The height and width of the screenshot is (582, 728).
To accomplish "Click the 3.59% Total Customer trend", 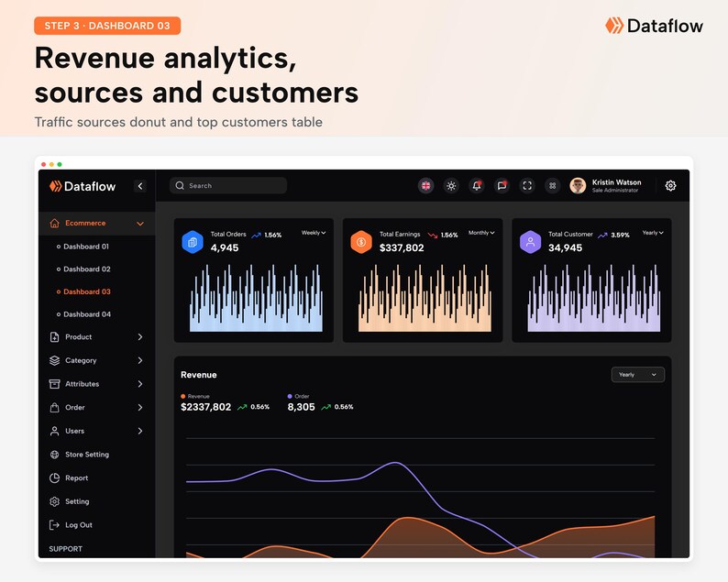I will pos(620,236).
